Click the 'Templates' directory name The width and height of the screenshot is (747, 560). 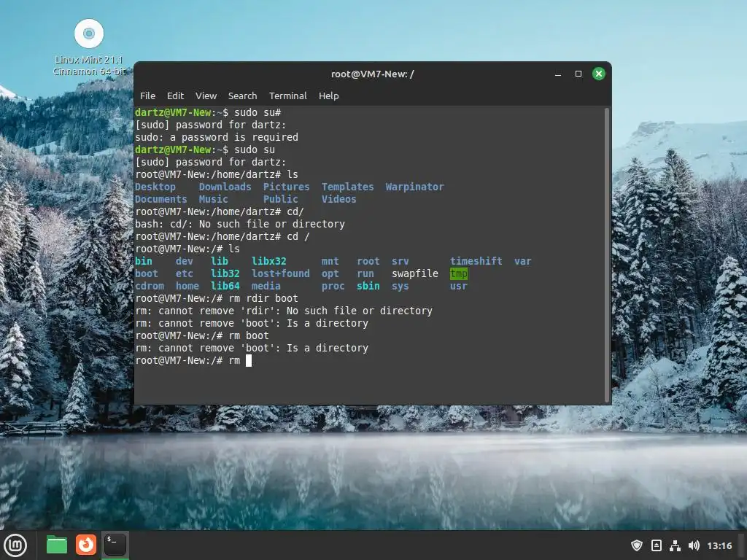[x=347, y=187]
